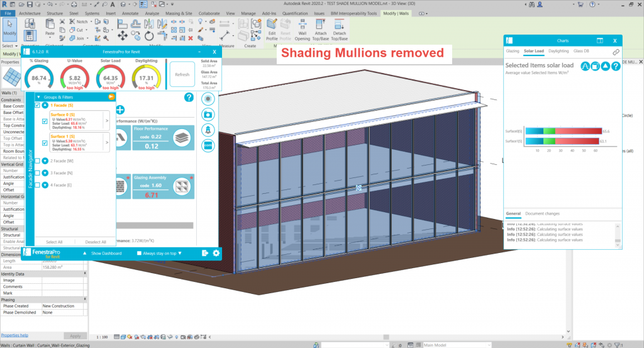Screen dimensions: 644x348
Task: Click Show Dashboard button
Action: pos(106,253)
